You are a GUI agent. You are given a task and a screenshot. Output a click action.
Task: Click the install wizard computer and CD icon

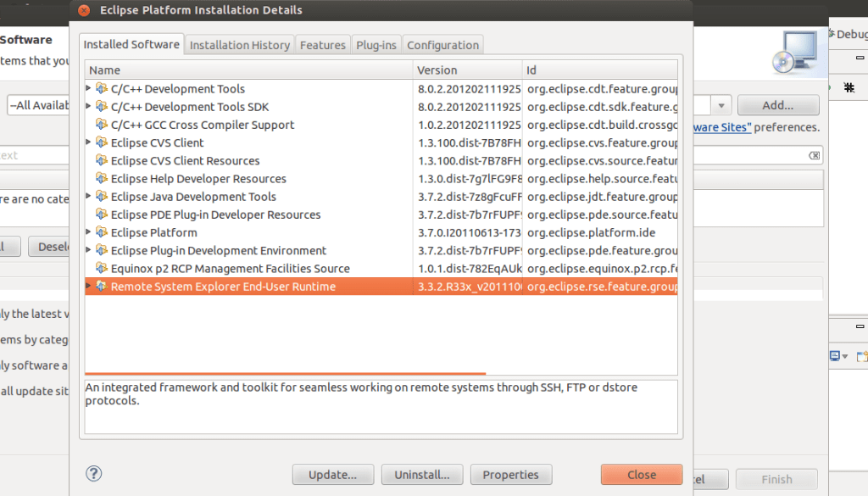pos(793,52)
